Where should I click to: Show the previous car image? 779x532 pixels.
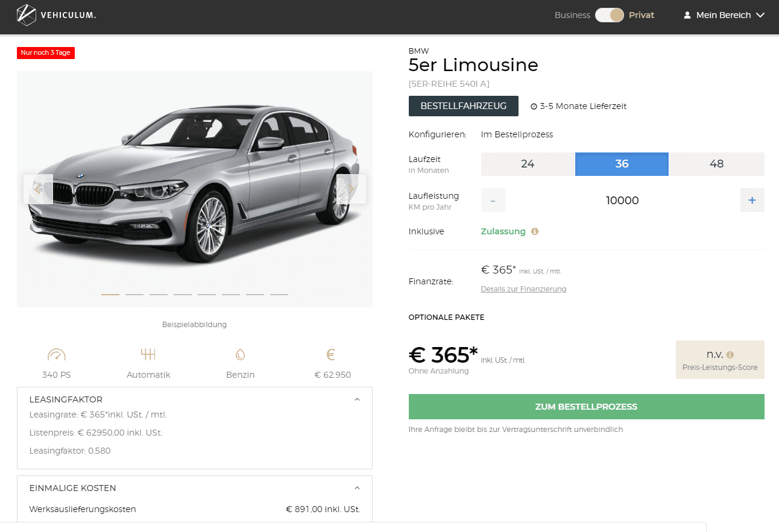[x=38, y=189]
